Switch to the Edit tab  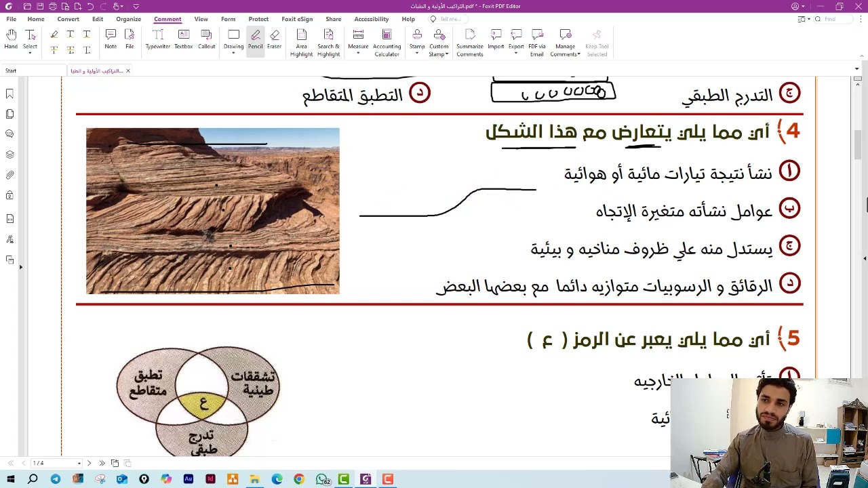tap(98, 19)
